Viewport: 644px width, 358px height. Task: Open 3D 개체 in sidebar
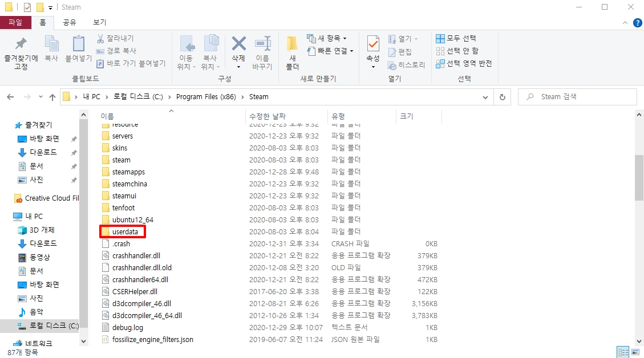pyautogui.click(x=42, y=230)
